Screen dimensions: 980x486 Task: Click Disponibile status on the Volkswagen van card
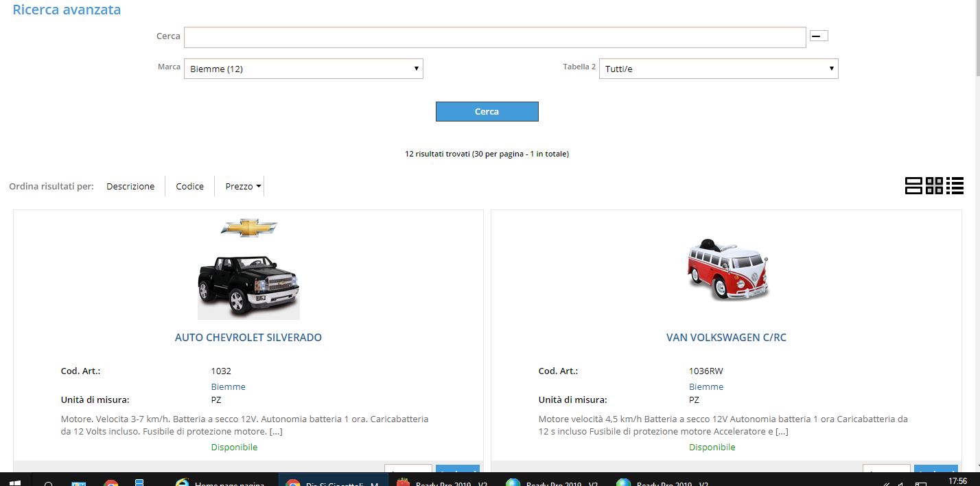pyautogui.click(x=712, y=447)
